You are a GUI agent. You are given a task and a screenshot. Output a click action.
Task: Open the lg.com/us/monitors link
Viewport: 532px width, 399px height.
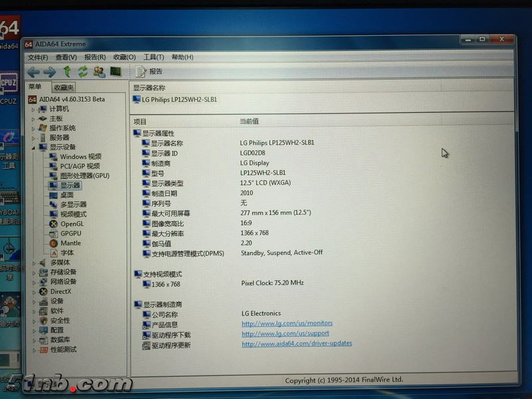point(287,324)
